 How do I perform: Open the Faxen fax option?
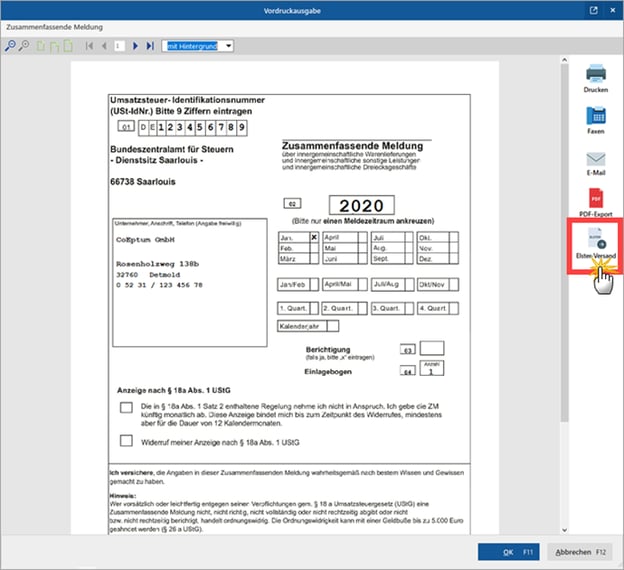coord(596,117)
